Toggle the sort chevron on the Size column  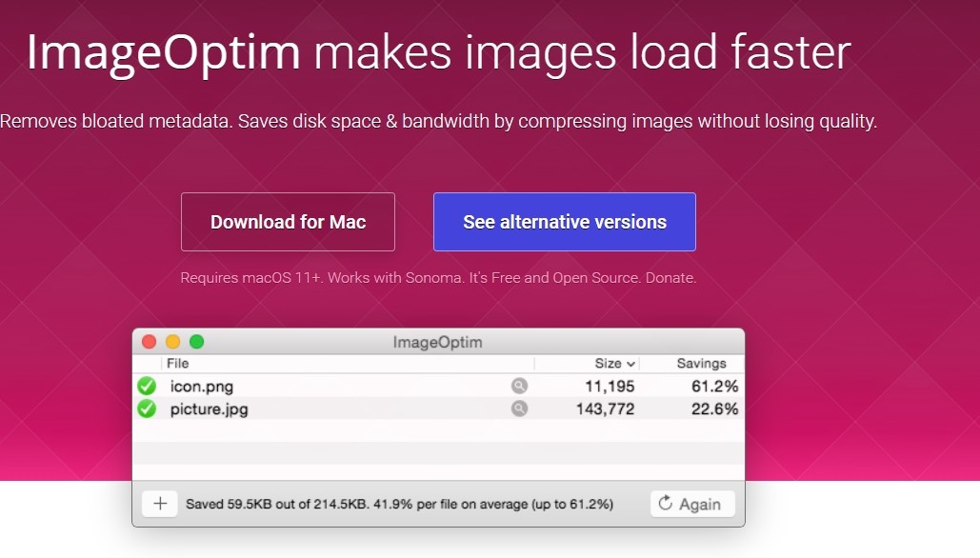click(x=630, y=364)
